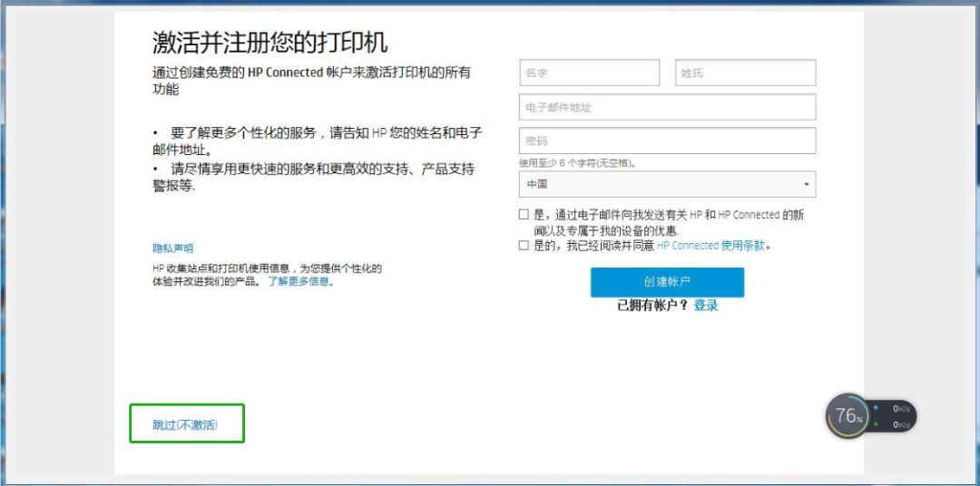The image size is (980, 486).
Task: Click the 76% memory usage circular widget
Action: pos(848,415)
